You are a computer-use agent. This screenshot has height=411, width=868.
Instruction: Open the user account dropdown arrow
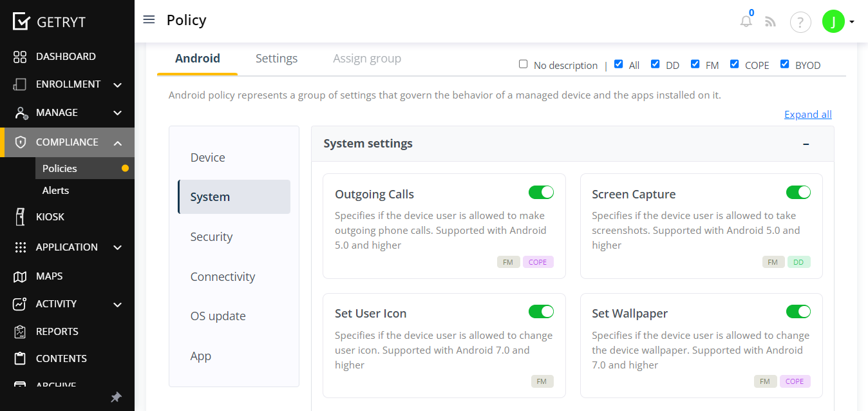point(852,22)
